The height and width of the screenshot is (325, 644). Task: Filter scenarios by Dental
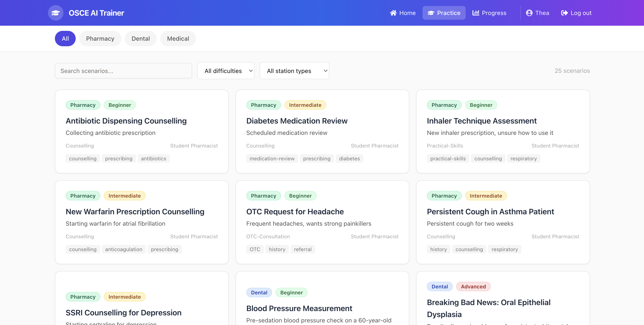click(140, 39)
